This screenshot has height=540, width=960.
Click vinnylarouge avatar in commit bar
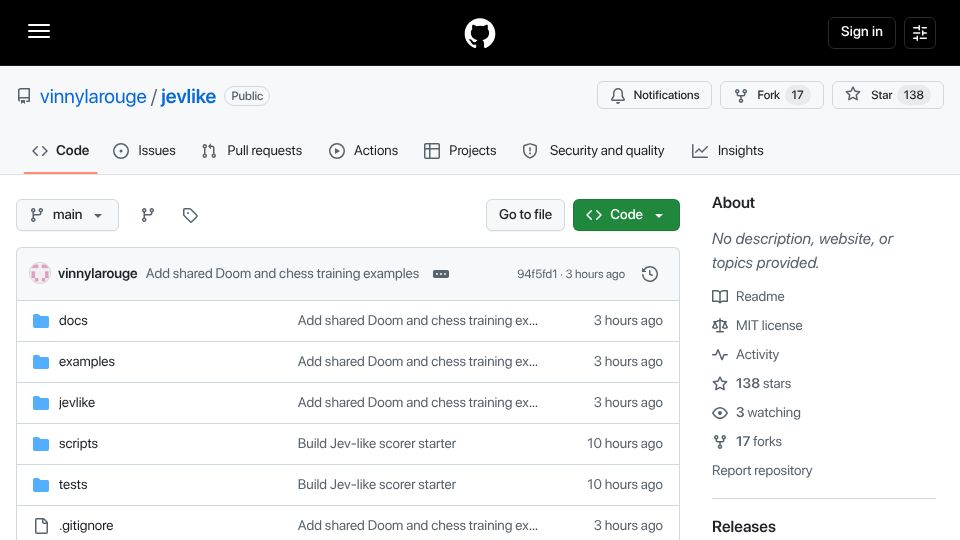tap(40, 274)
